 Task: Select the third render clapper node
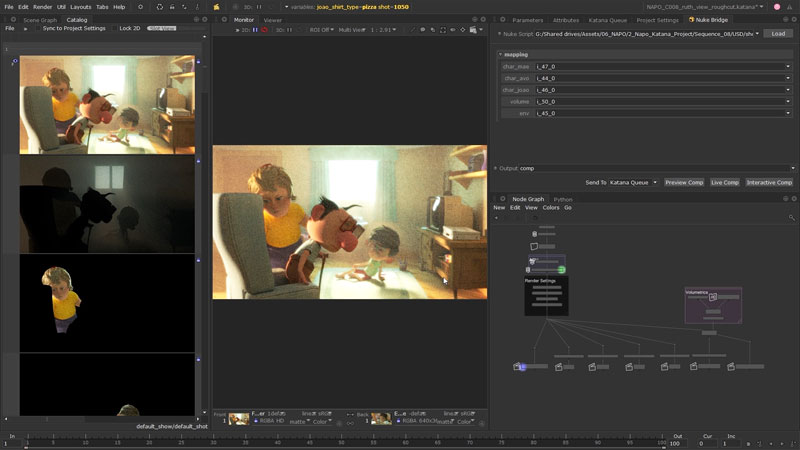[x=599, y=367]
